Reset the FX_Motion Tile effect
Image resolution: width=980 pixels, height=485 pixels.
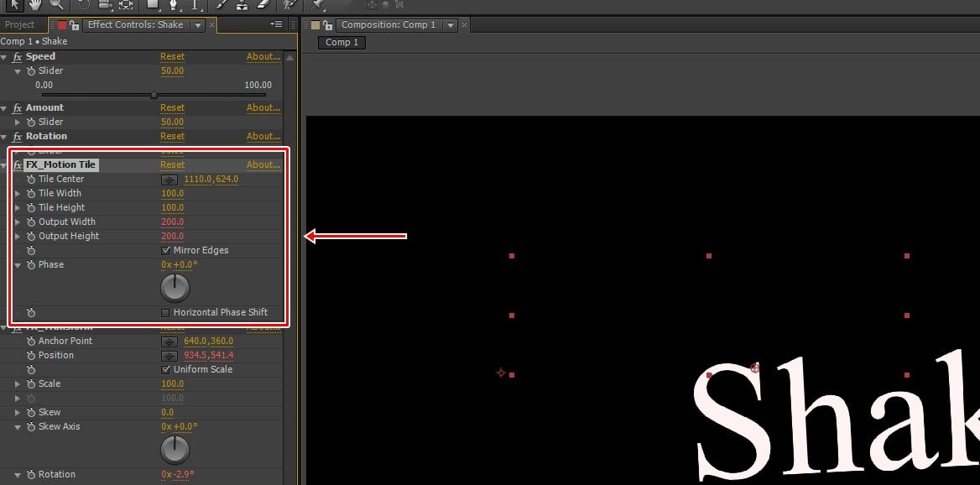pyautogui.click(x=172, y=165)
